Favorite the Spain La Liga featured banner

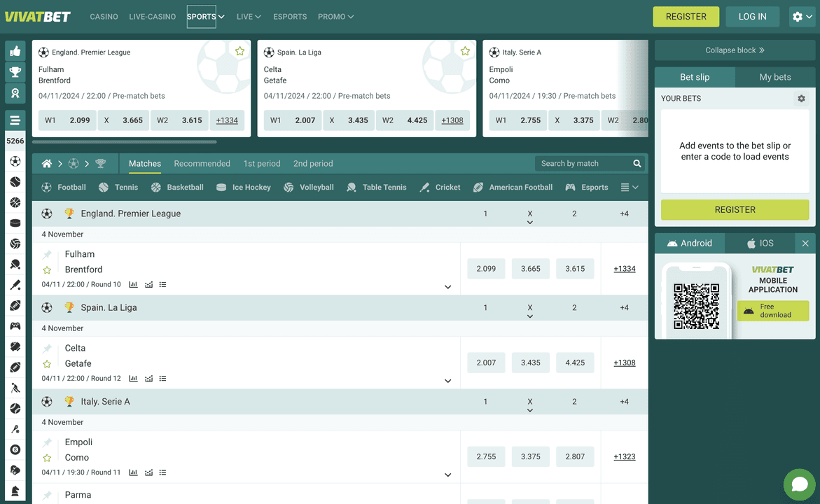point(465,50)
